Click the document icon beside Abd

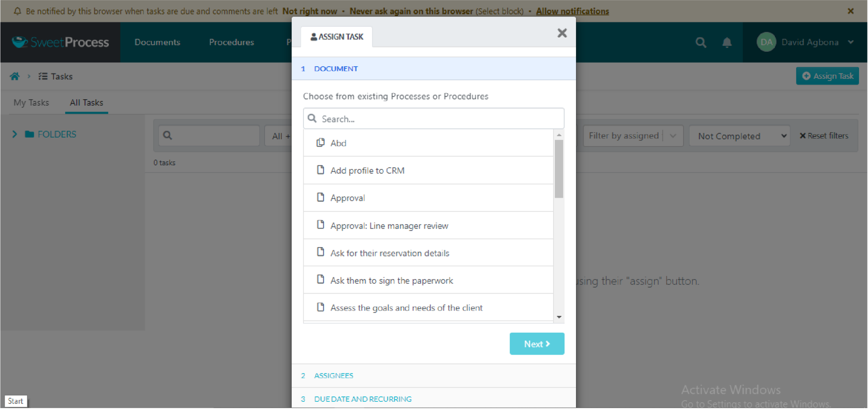pos(320,143)
